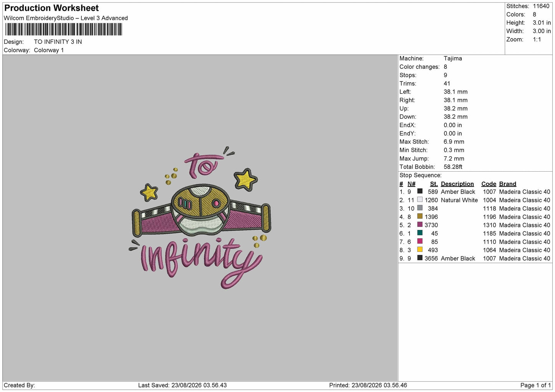The height and width of the screenshot is (392, 555).
Task: Click the gold swatch with code 1196
Action: 420,216
